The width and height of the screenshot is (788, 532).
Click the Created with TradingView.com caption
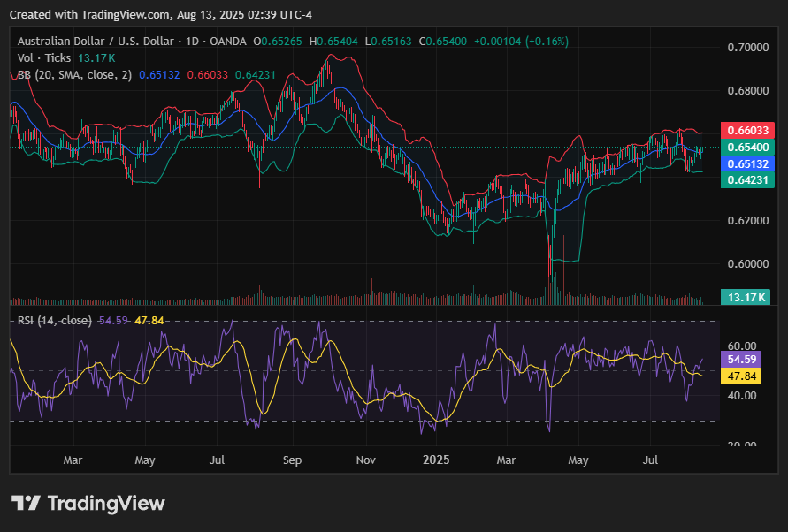pos(161,14)
